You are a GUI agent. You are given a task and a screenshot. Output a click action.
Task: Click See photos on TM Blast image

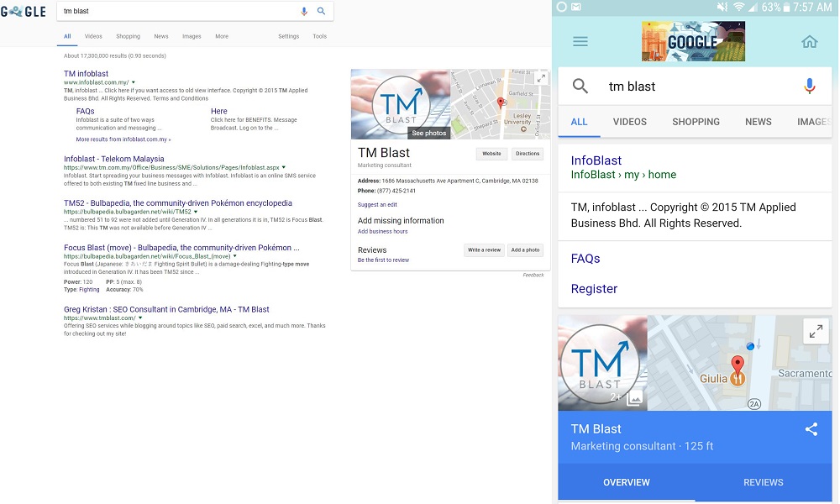(428, 133)
